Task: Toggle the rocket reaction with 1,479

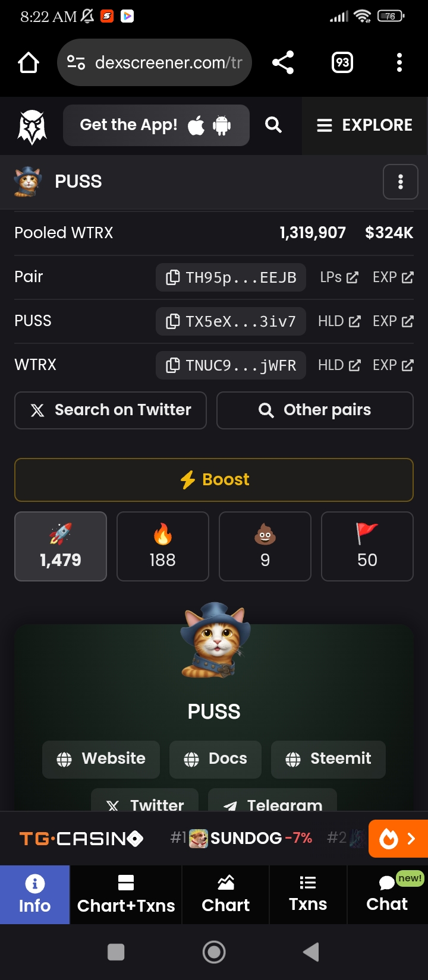Action: click(61, 546)
